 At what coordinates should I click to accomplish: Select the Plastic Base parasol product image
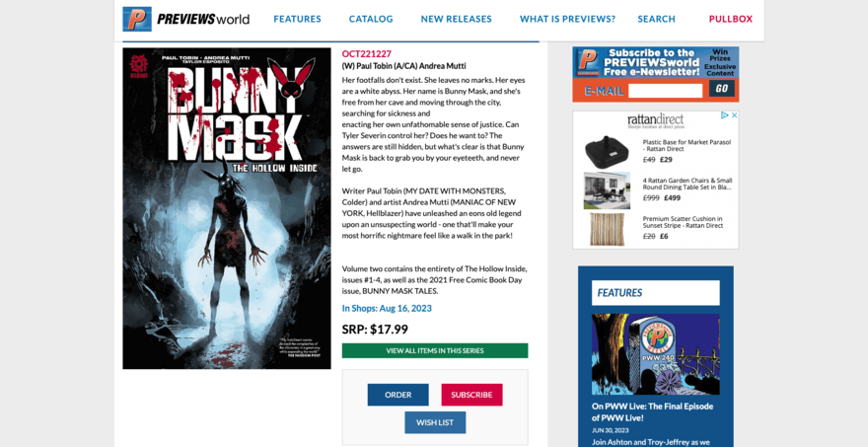pyautogui.click(x=607, y=149)
